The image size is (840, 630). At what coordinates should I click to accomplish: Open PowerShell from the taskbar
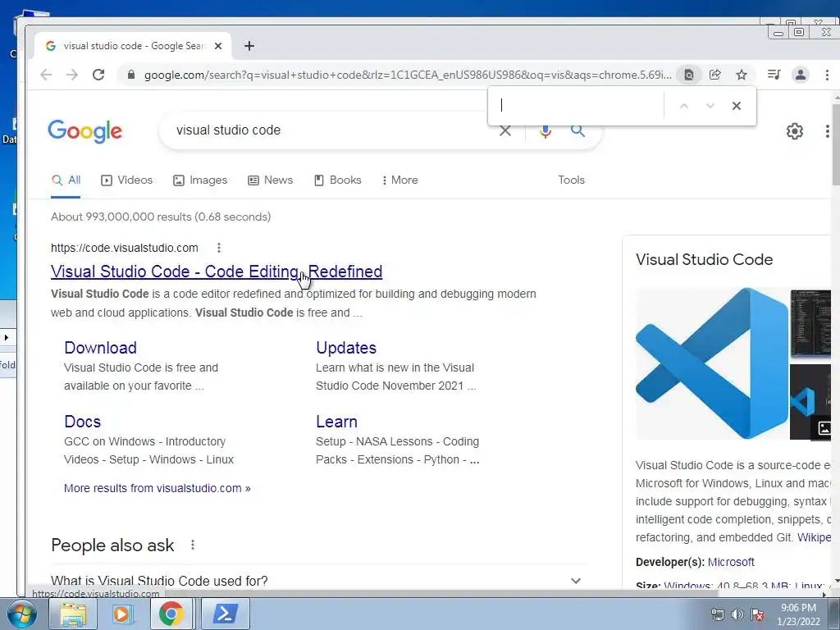click(226, 614)
